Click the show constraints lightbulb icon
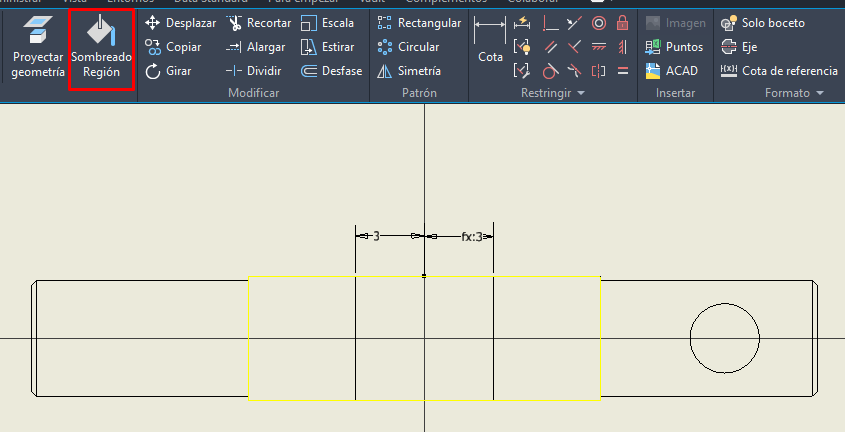The image size is (845, 432). coord(522,47)
